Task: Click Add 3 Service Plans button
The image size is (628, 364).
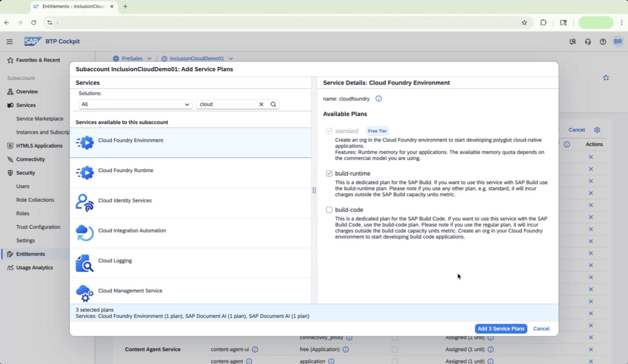Action: click(501, 328)
